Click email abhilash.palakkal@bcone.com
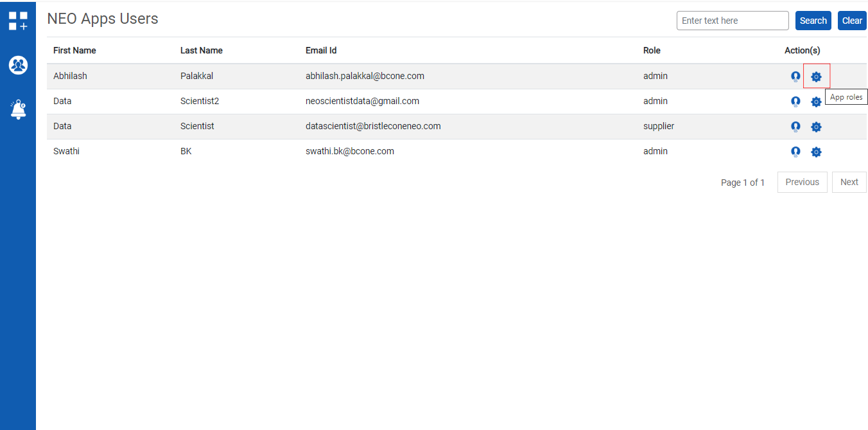 click(x=365, y=76)
